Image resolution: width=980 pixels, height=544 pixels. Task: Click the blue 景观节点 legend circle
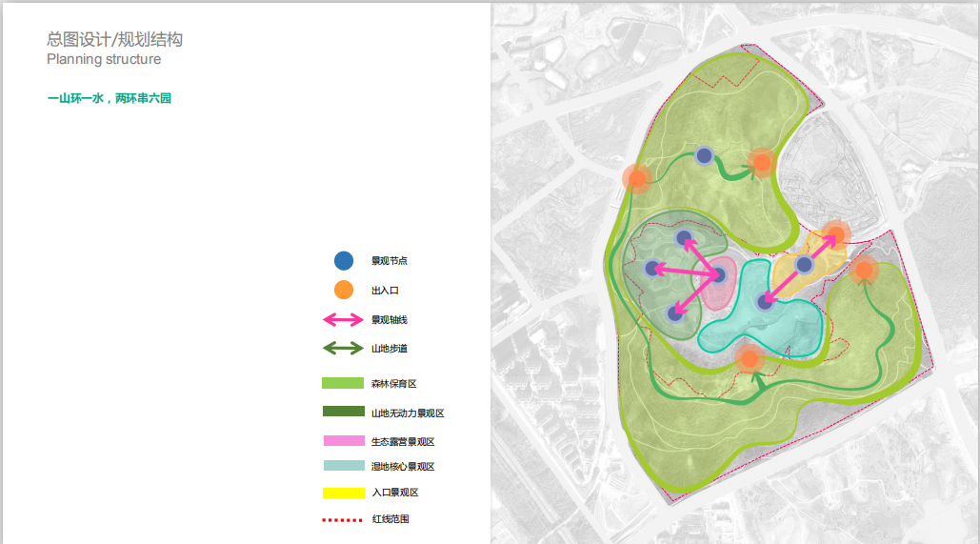pyautogui.click(x=344, y=261)
